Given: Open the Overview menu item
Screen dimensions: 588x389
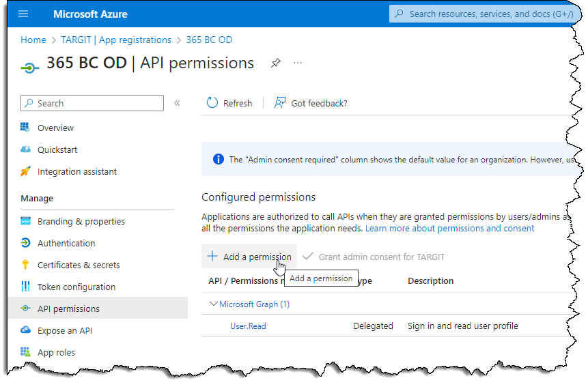Looking at the screenshot, I should pos(55,128).
